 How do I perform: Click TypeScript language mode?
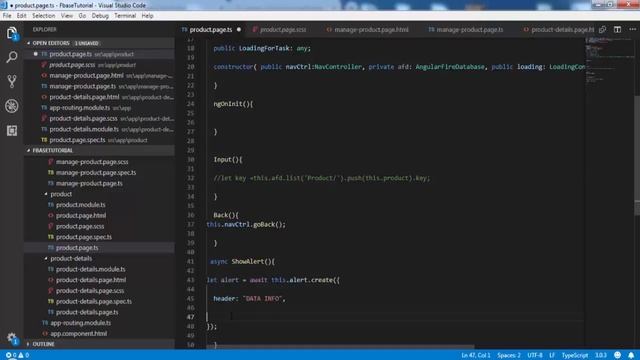pos(575,355)
